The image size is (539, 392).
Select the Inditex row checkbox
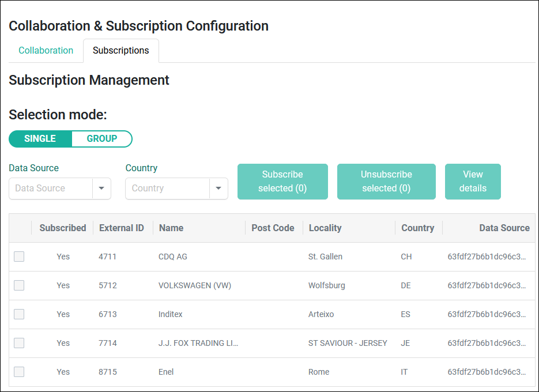(x=19, y=314)
